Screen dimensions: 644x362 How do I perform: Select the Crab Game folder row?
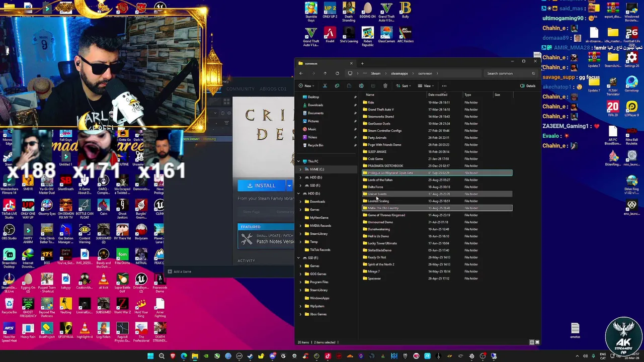(x=437, y=159)
